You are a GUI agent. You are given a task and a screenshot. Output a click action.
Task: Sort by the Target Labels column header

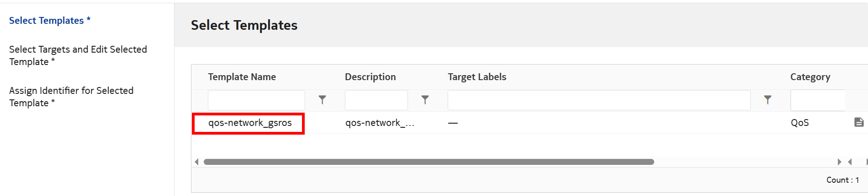tap(477, 77)
